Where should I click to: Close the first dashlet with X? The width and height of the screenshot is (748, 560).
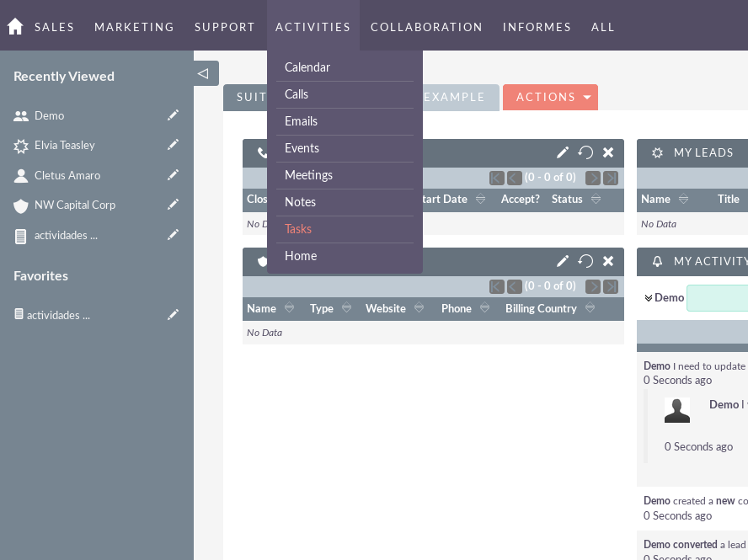608,152
